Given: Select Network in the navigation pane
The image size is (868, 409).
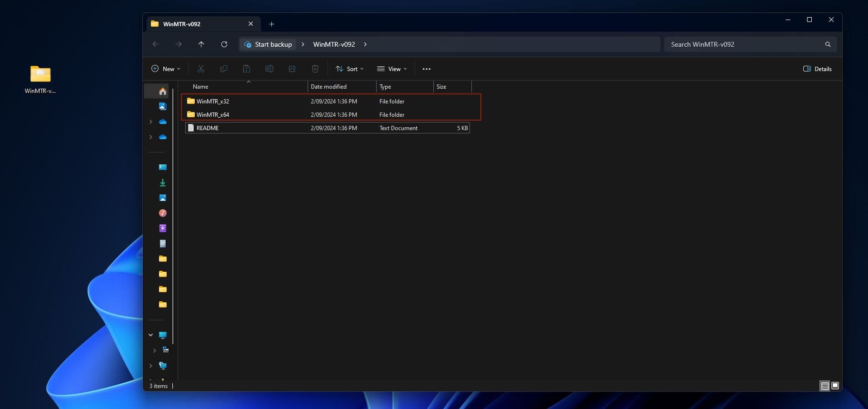Looking at the screenshot, I should (x=163, y=366).
